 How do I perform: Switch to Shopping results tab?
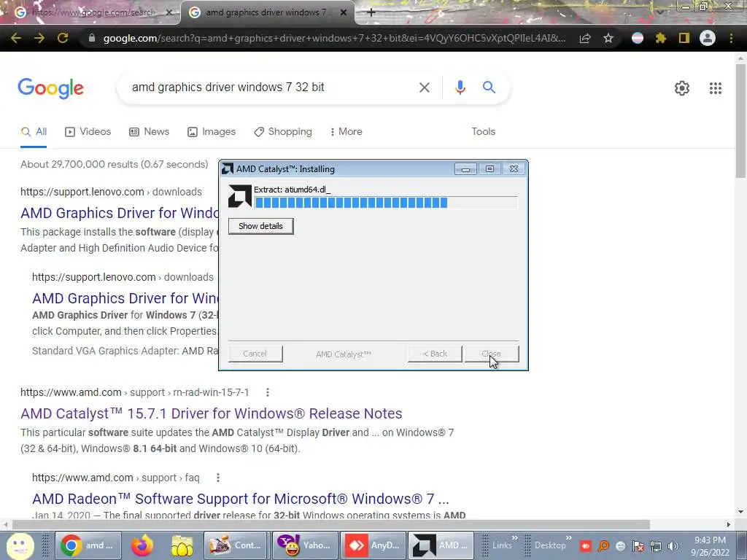pos(283,132)
